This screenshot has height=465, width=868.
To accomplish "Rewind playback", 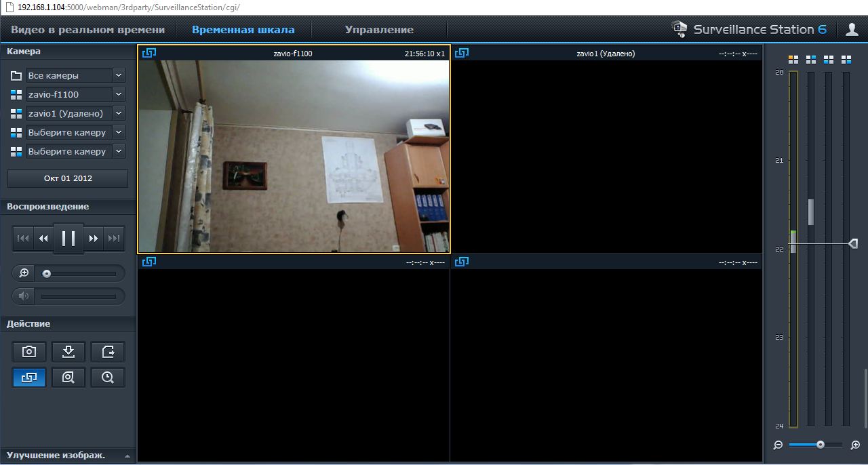I will (43, 238).
